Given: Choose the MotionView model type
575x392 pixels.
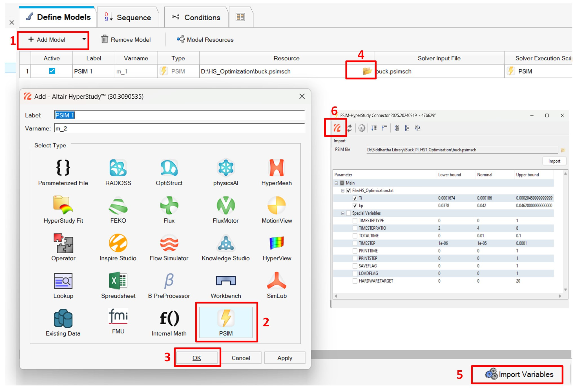Looking at the screenshot, I should click(x=277, y=210).
